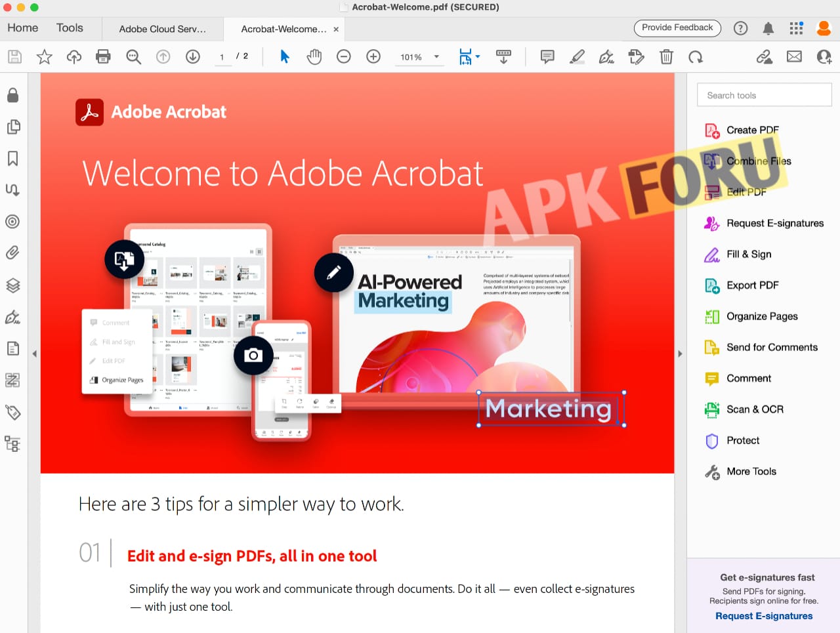Open the help question mark menu
The height and width of the screenshot is (633, 840).
point(740,28)
